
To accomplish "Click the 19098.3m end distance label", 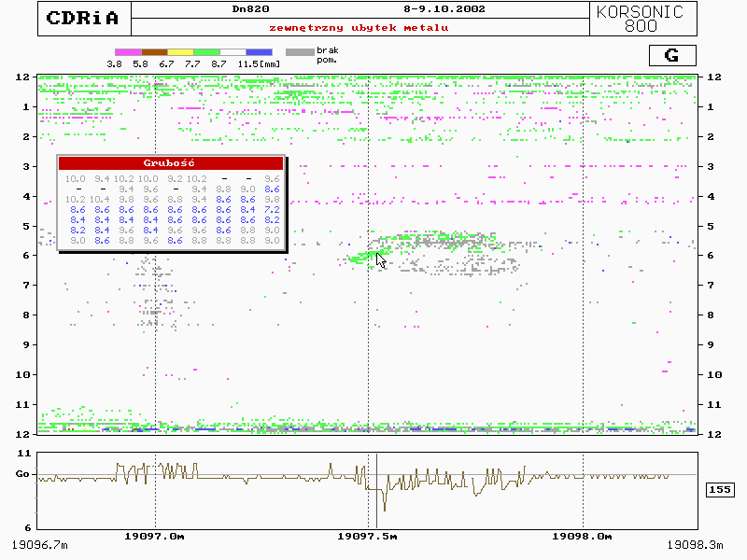I will [x=695, y=545].
